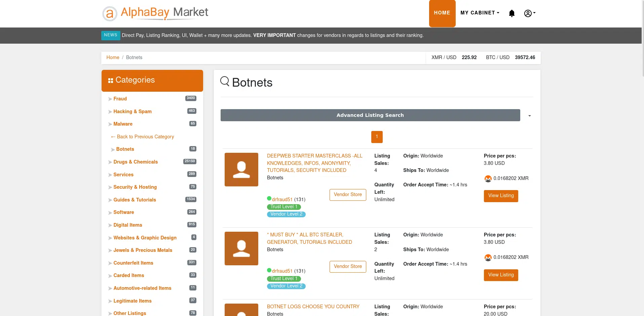Open the Automotive-related Items category
Screen dimensions: 644x316
coord(142,288)
